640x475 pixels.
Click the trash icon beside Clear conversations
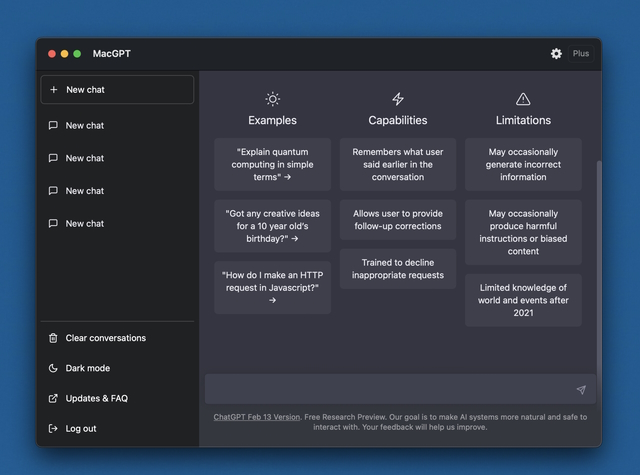click(53, 338)
